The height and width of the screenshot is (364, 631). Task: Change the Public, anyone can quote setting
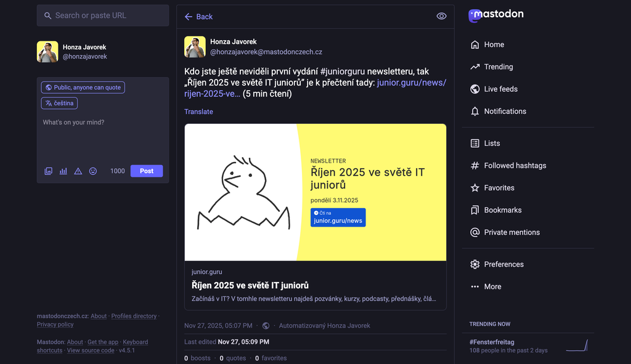point(83,87)
